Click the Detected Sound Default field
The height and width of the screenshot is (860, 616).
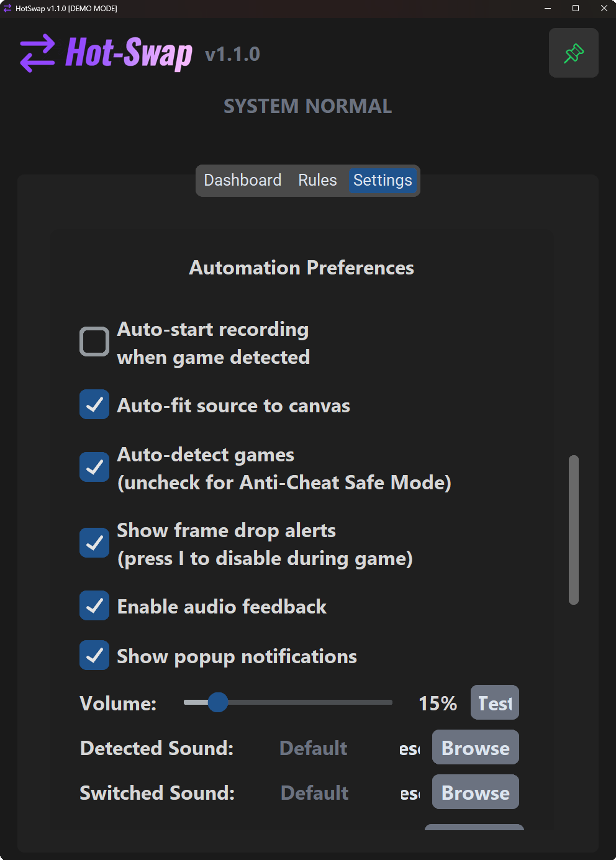pos(314,748)
